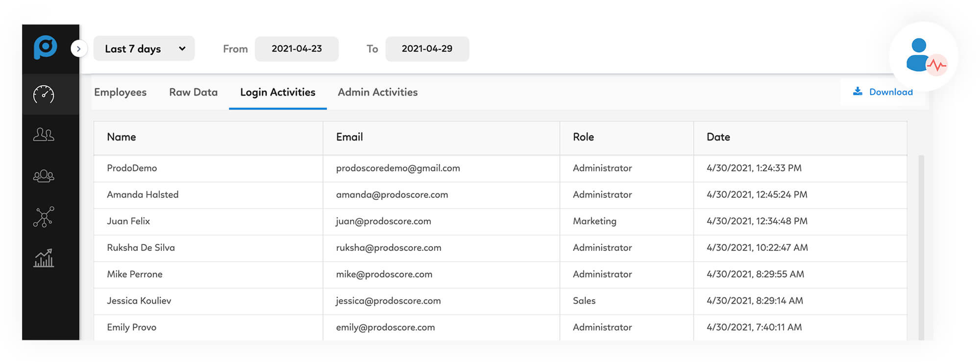Image resolution: width=980 pixels, height=362 pixels.
Task: Select the Login Activities tab
Action: (x=278, y=92)
